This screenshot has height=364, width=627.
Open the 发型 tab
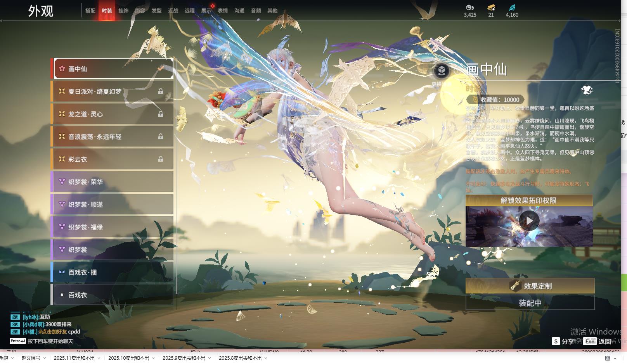coord(157,10)
